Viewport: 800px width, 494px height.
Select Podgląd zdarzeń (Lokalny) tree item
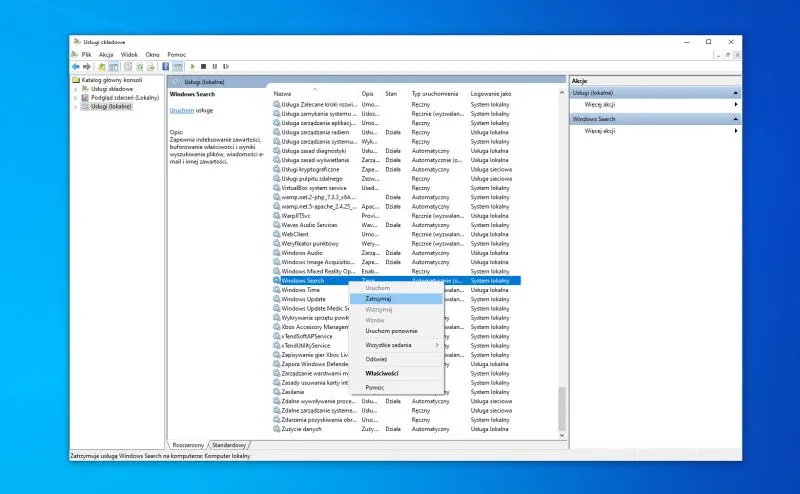point(125,98)
